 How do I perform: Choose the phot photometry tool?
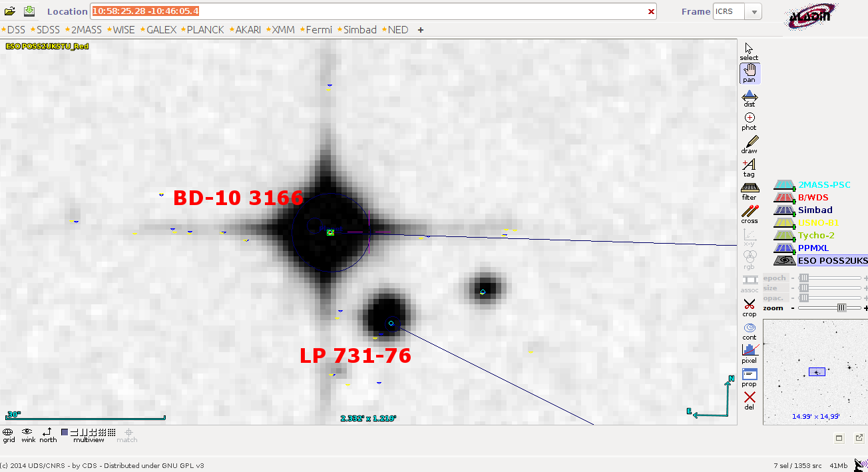[750, 120]
